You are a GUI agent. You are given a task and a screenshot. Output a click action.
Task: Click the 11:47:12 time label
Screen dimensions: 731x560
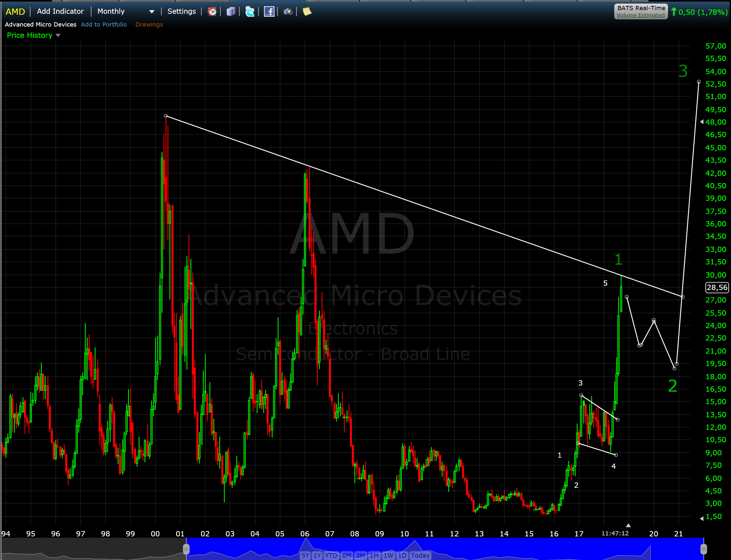615,533
